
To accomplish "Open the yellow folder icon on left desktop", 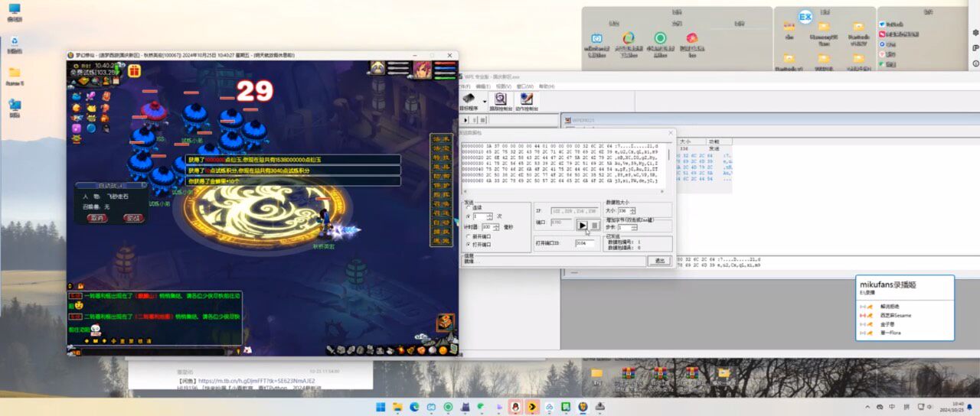I will 15,75.
